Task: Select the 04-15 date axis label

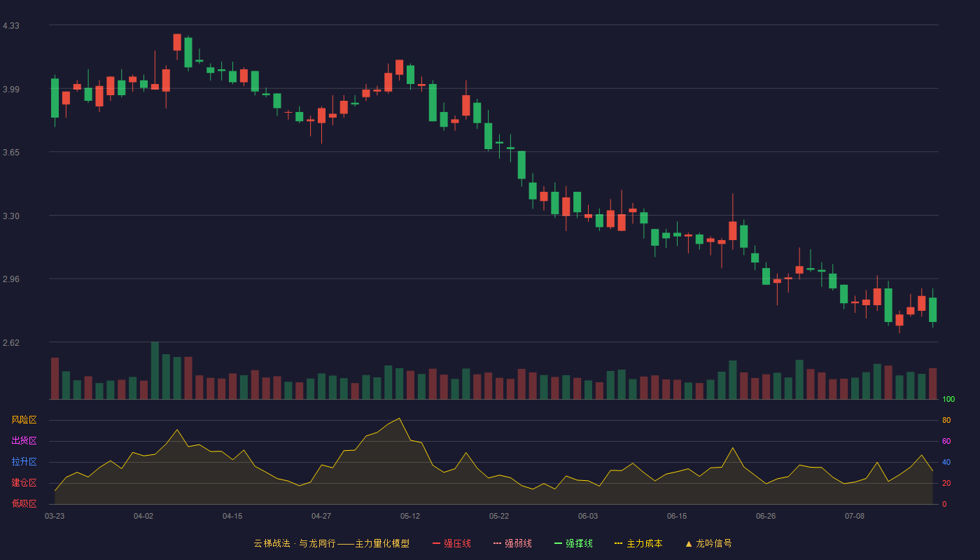Action: 232,516
